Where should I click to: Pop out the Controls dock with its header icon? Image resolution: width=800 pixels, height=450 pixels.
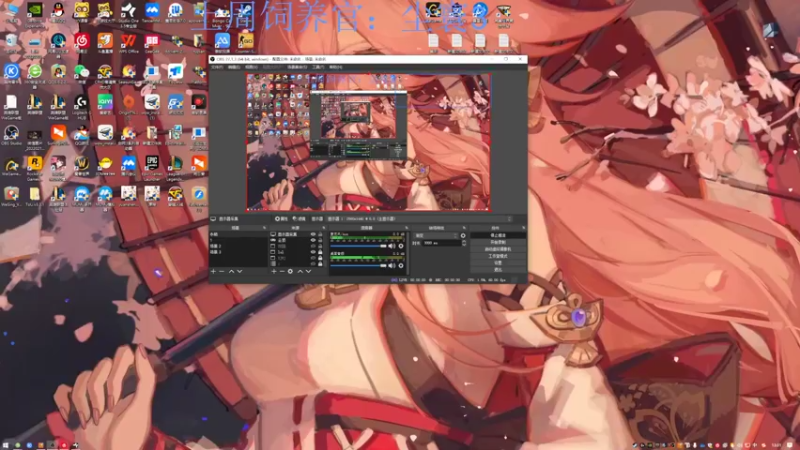click(x=524, y=228)
